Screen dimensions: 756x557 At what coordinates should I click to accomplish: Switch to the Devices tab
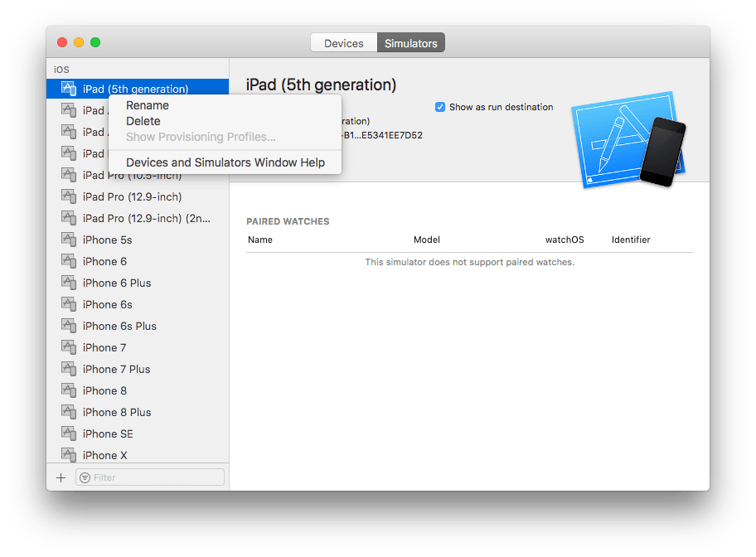click(x=344, y=43)
